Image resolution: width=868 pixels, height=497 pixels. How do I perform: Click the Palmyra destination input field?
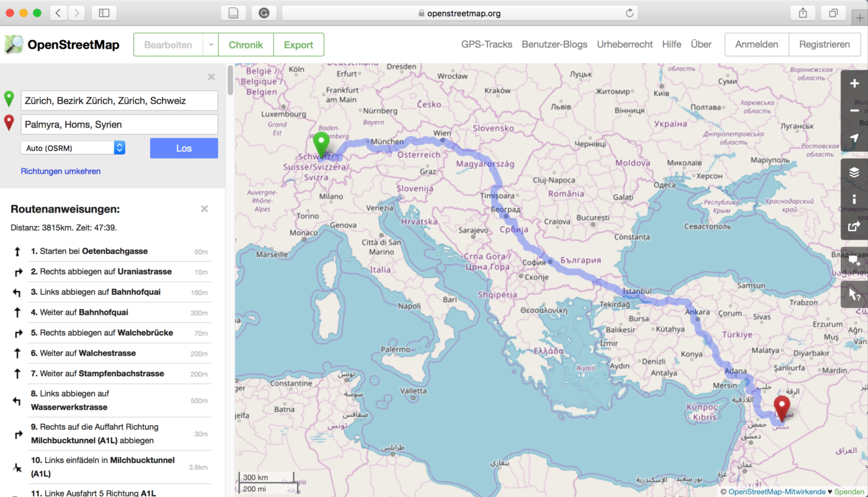[119, 125]
